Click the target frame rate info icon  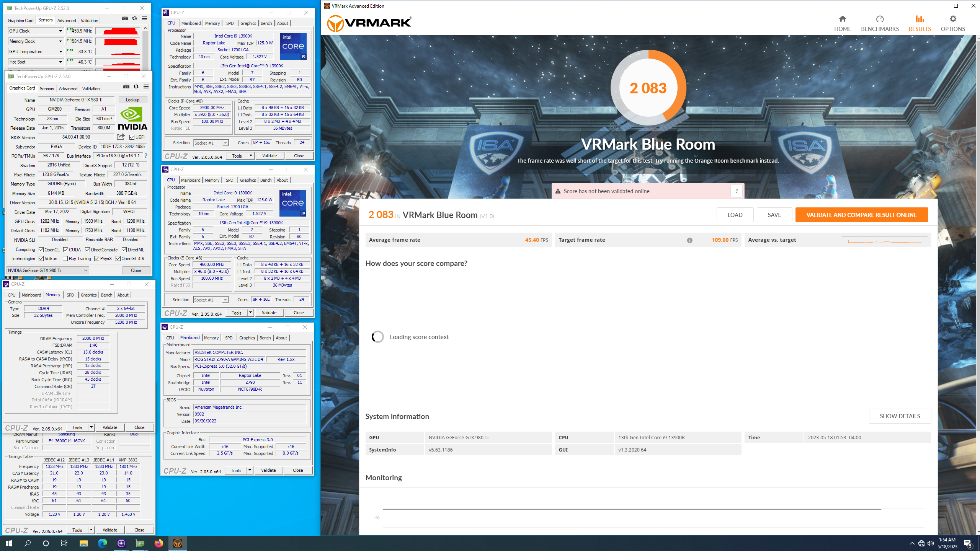coord(689,240)
